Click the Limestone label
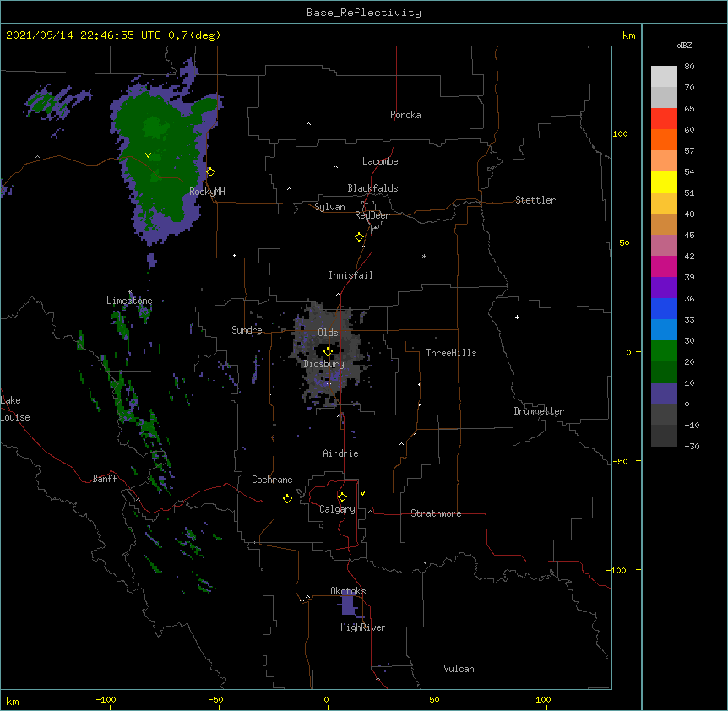Screen dimensions: 728x711 coord(129,301)
